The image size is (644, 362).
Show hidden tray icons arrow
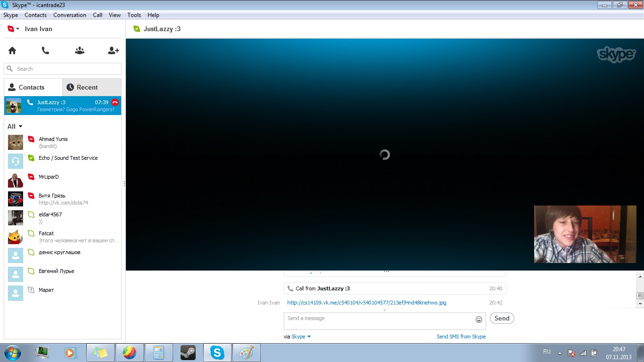[560, 353]
